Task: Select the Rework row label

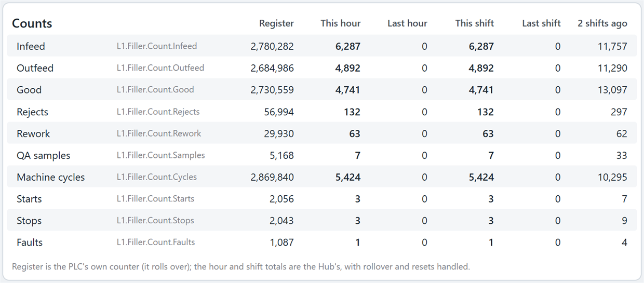Action: coord(33,133)
